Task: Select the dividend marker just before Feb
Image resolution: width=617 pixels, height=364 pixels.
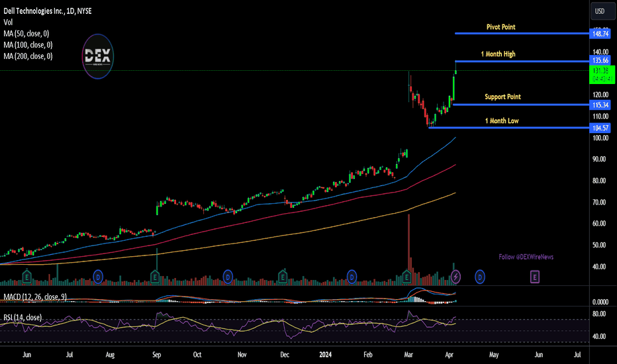Action: point(352,277)
